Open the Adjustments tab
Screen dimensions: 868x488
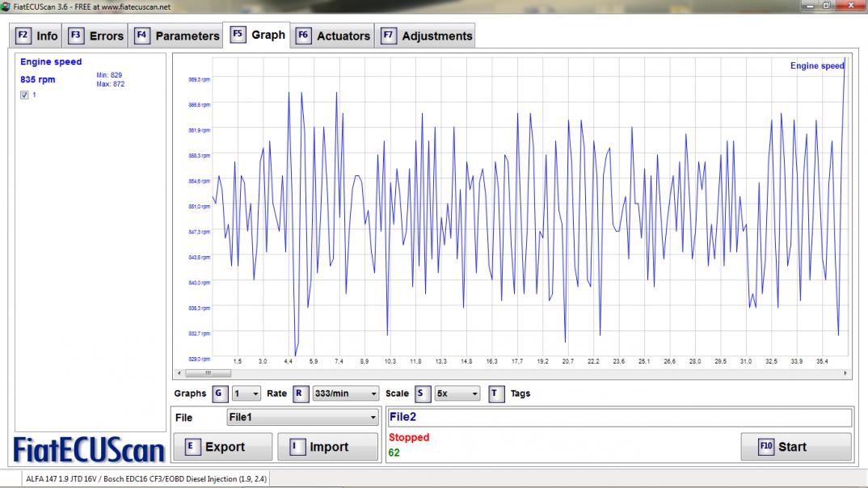click(427, 36)
